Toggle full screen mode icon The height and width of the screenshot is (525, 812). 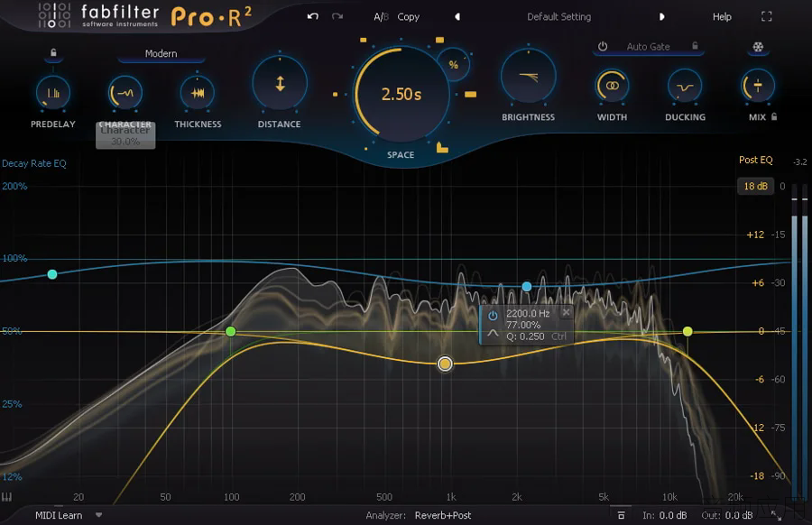coord(766,16)
